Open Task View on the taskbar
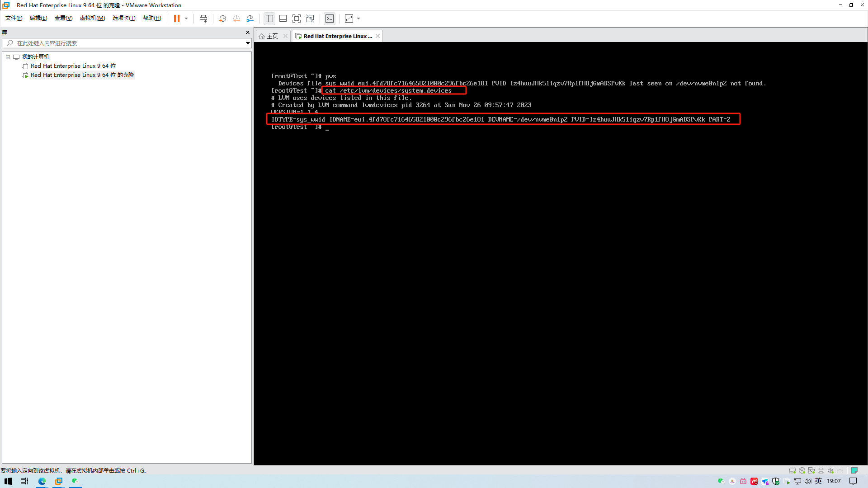This screenshot has width=868, height=488. pyautogui.click(x=24, y=481)
